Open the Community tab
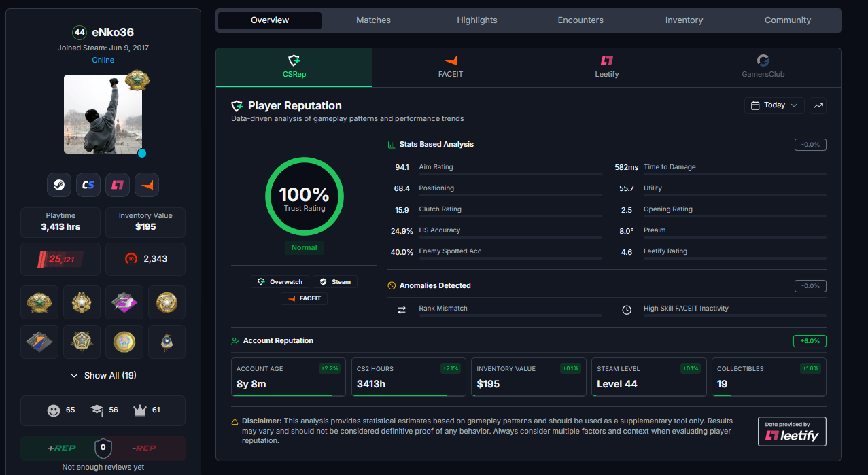Image resolution: width=868 pixels, height=475 pixels. click(x=788, y=20)
